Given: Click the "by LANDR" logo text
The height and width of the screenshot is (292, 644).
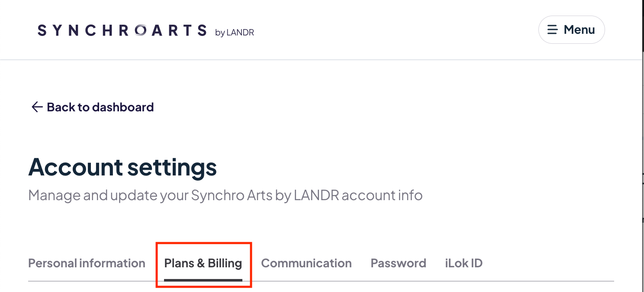Looking at the screenshot, I should 234,32.
